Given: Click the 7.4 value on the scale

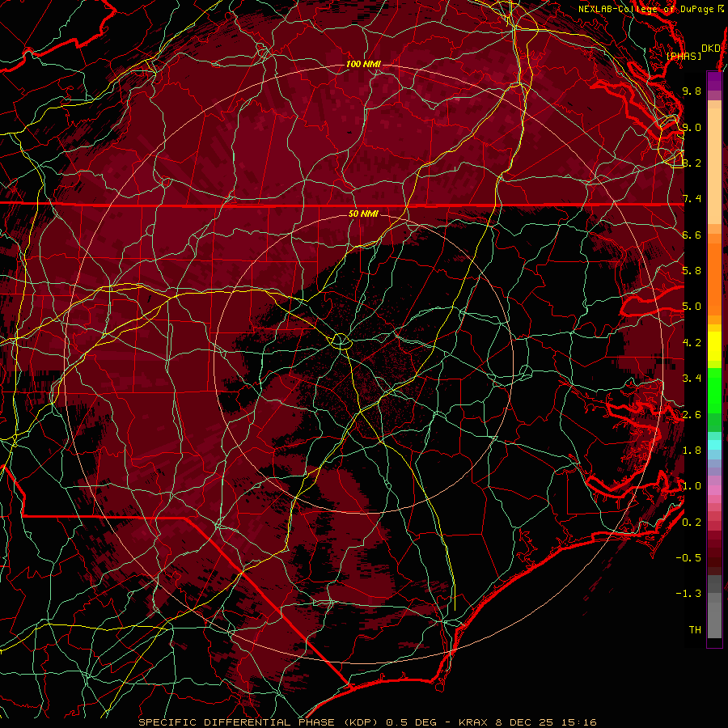Looking at the screenshot, I should tap(692, 199).
